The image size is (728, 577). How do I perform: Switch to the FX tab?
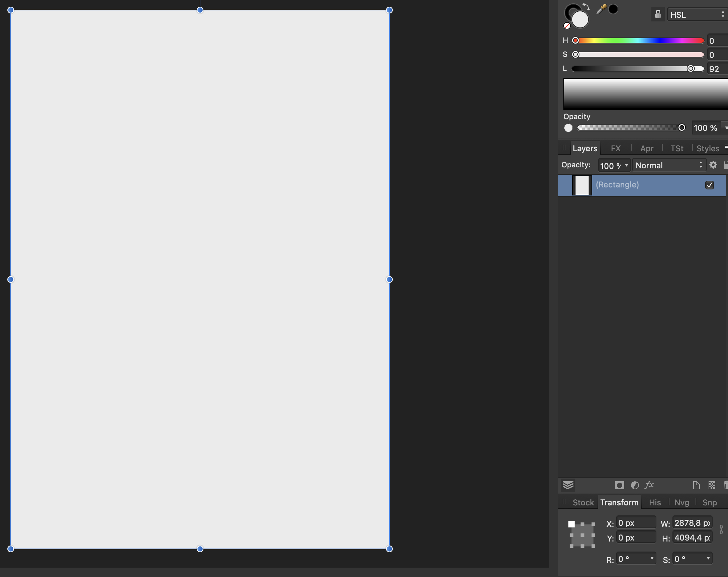pyautogui.click(x=616, y=148)
